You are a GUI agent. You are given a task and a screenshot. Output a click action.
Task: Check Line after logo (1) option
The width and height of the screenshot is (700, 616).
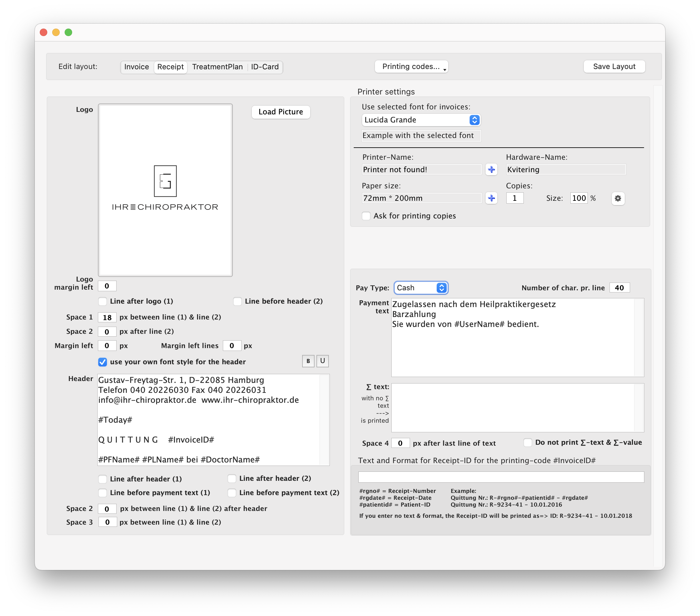pos(102,301)
